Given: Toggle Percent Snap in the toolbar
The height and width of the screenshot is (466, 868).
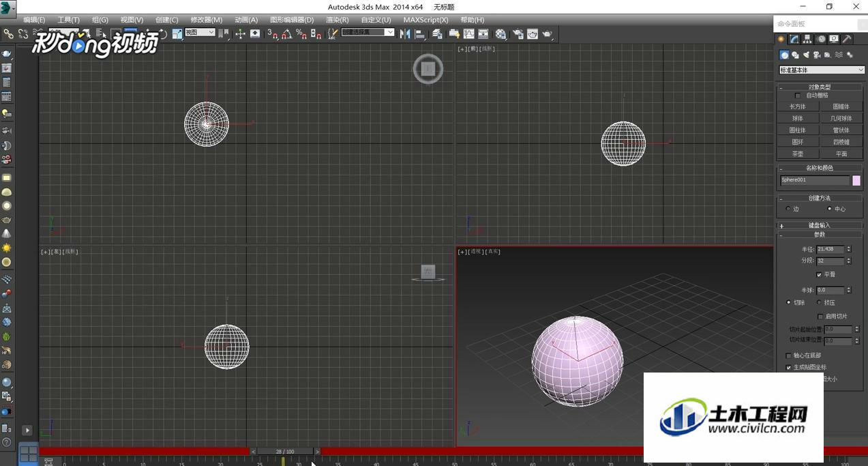Looking at the screenshot, I should (301, 33).
